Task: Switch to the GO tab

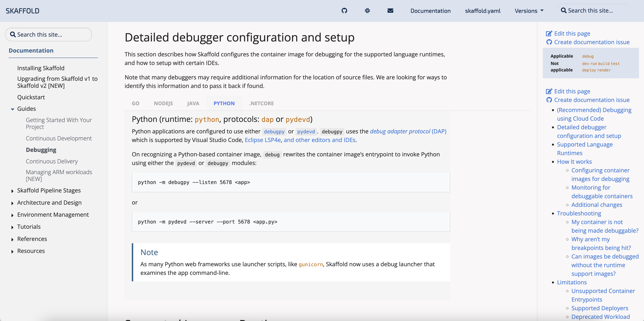Action: pyautogui.click(x=136, y=103)
